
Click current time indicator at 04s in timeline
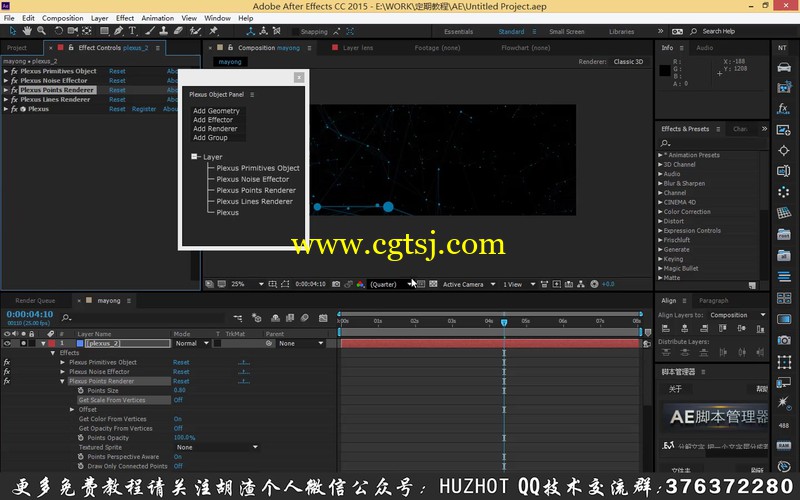(504, 322)
